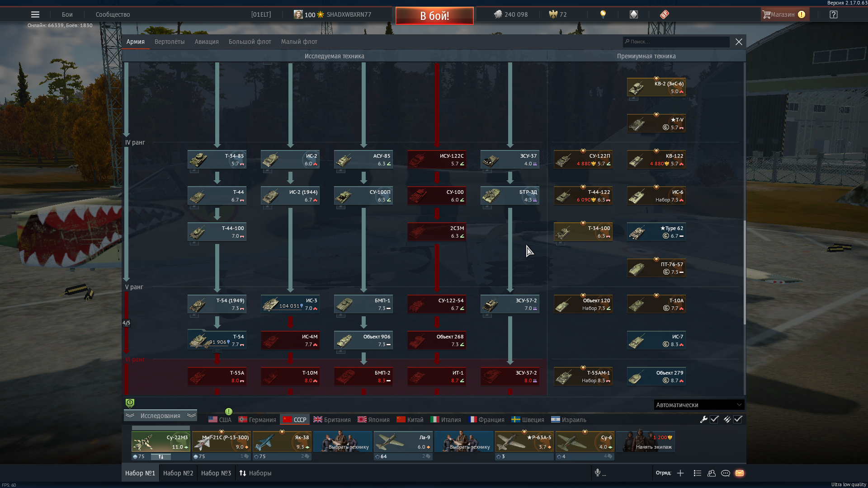Switch to the Вертолёты tab
Viewport: 868px width, 488px height.
[x=170, y=42]
